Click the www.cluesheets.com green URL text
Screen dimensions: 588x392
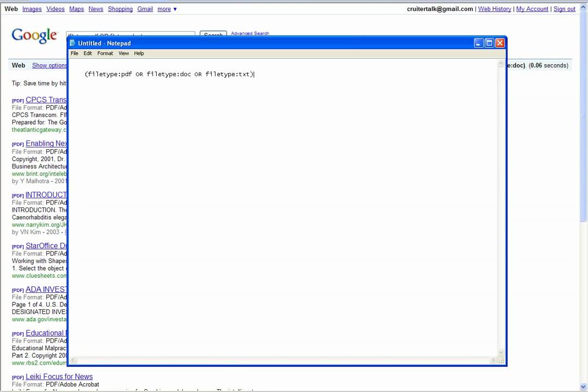pyautogui.click(x=39, y=275)
